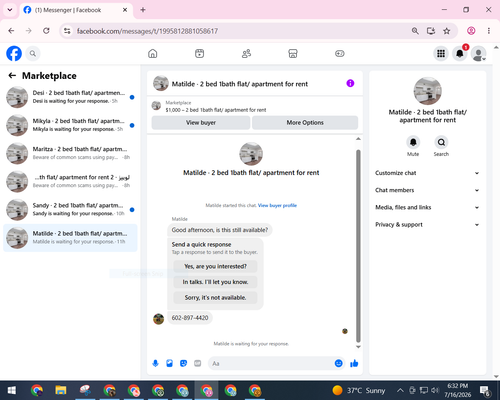The width and height of the screenshot is (500, 400).
Task: Click the large listing photo in right panel
Action: pyautogui.click(x=427, y=91)
